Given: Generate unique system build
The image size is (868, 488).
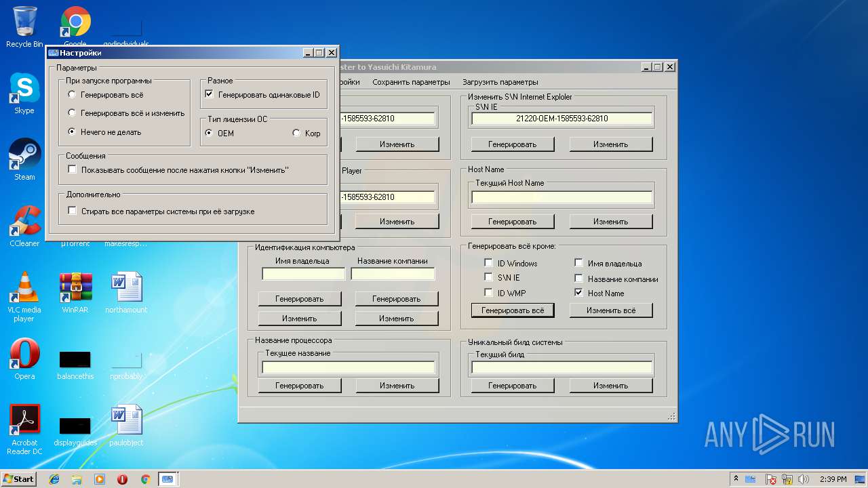Looking at the screenshot, I should coord(513,386).
